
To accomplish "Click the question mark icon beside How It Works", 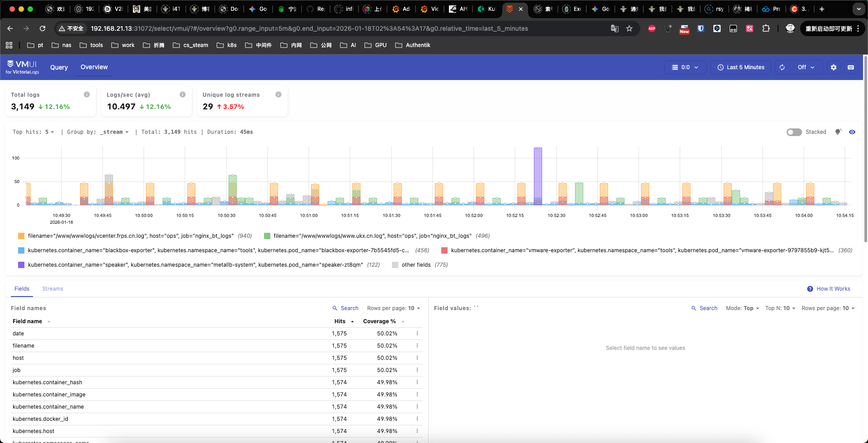I will 810,288.
